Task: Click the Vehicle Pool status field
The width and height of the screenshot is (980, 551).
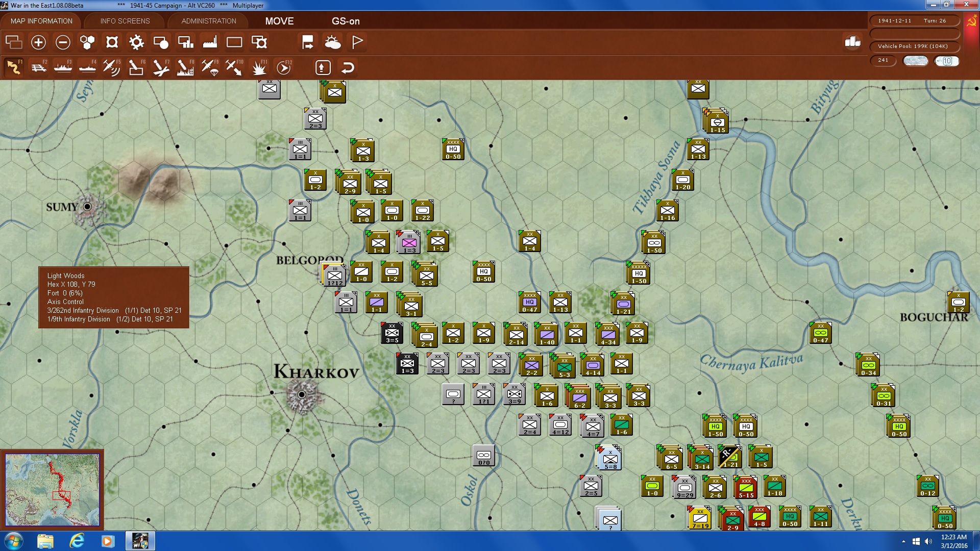Action: pos(913,46)
